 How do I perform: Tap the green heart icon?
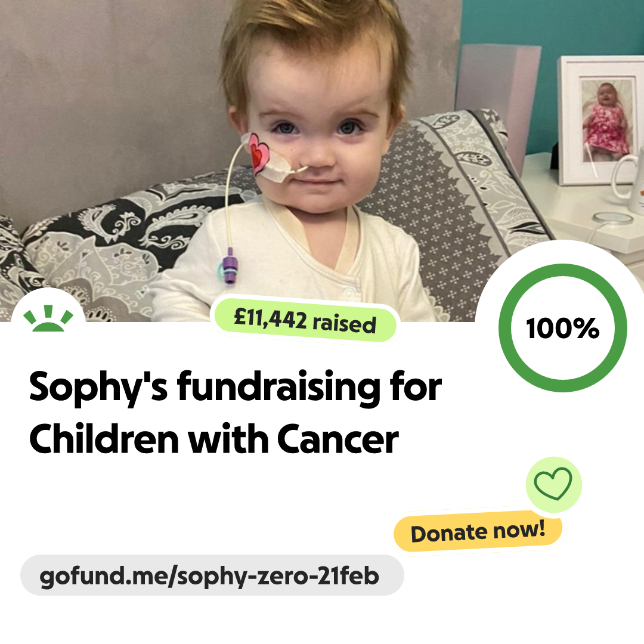553,484
